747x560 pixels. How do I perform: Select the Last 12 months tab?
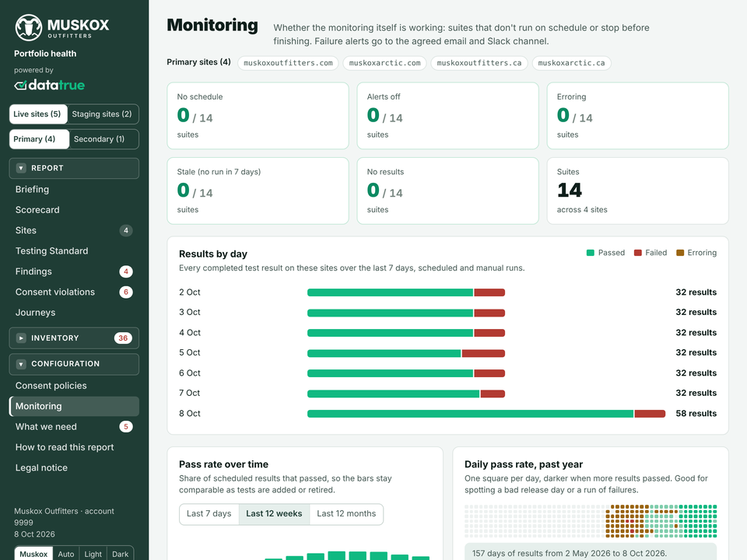point(346,514)
